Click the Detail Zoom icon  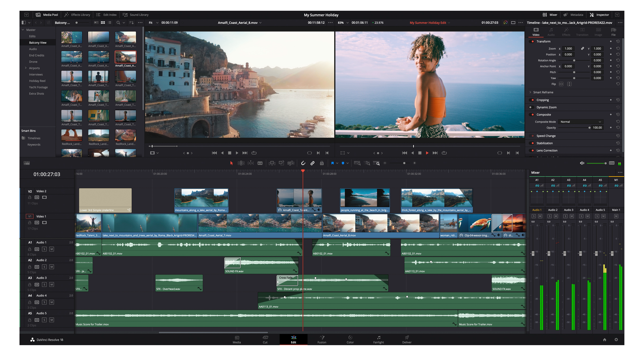point(367,163)
